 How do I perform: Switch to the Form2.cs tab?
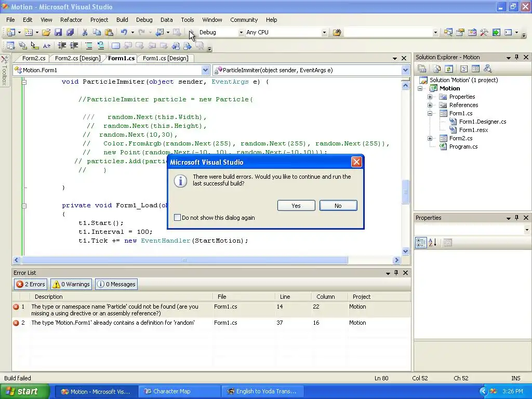34,58
